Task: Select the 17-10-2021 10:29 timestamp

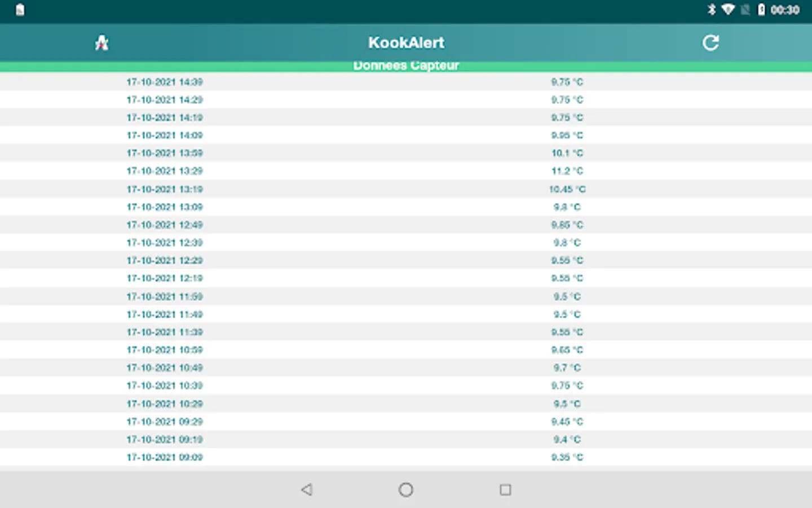Action: (165, 404)
